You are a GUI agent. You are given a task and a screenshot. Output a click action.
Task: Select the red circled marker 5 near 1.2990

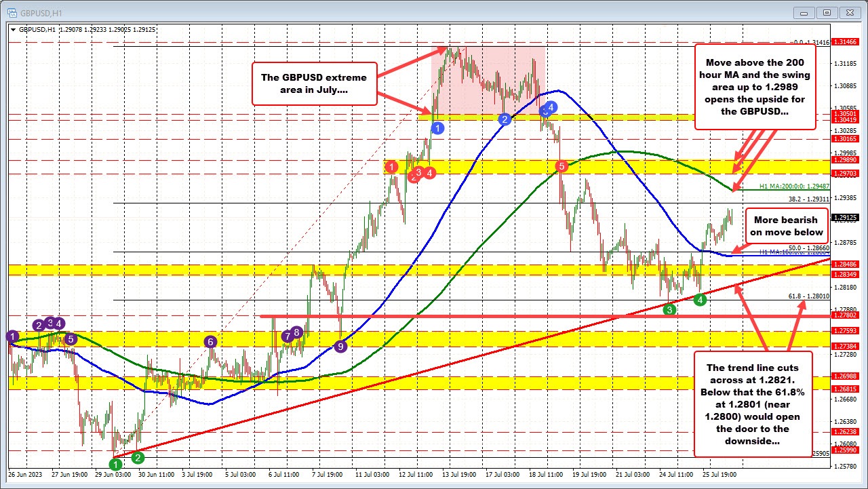[560, 165]
